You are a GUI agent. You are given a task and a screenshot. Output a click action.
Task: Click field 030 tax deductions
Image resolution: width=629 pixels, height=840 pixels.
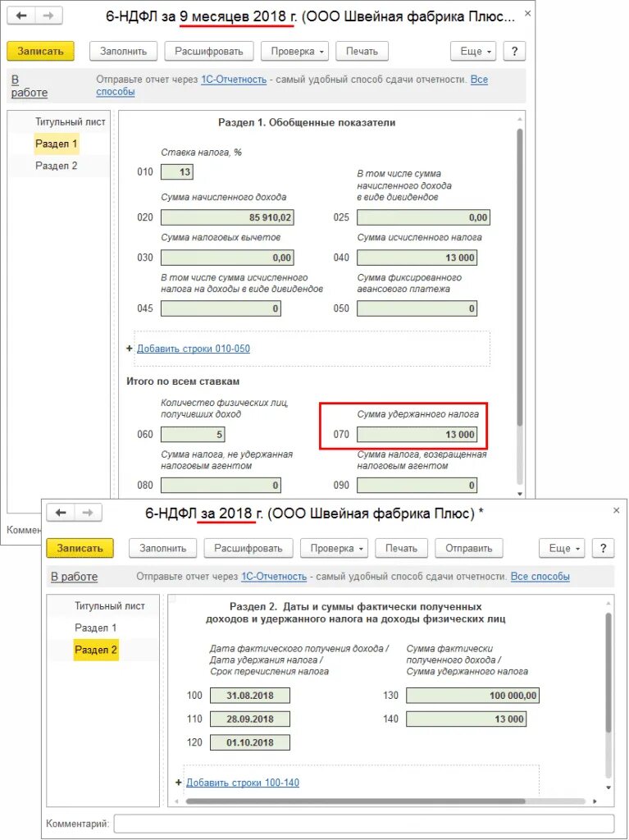[227, 258]
